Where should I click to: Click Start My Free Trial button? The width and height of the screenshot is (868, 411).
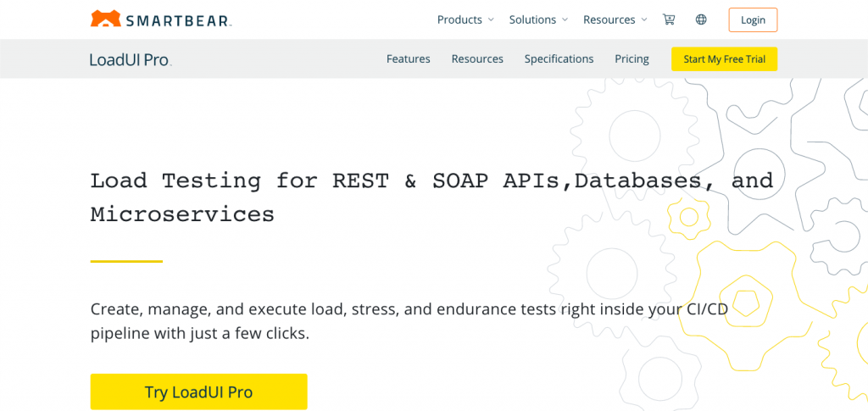click(x=724, y=59)
